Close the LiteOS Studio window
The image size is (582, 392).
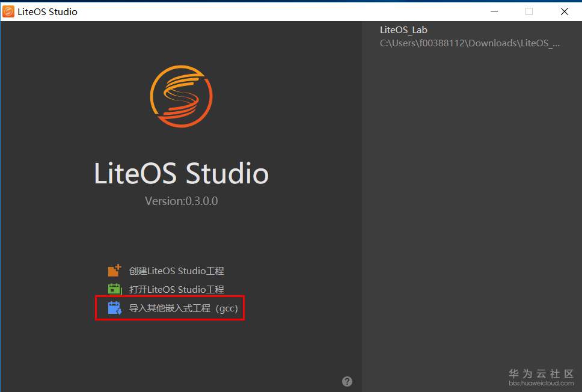564,11
